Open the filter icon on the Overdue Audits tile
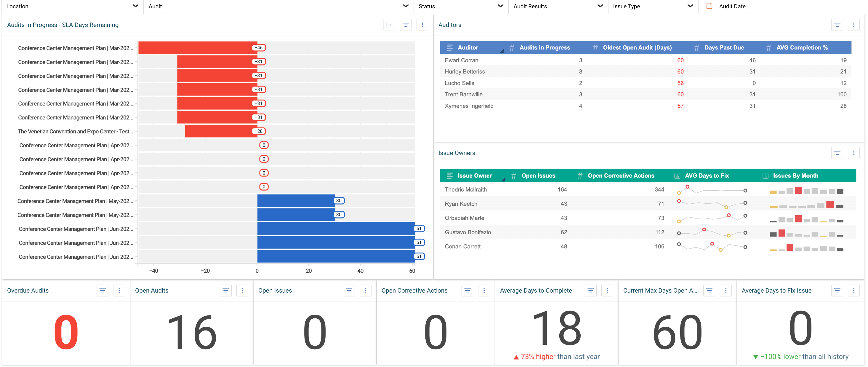Image resolution: width=868 pixels, height=367 pixels. pos(103,290)
